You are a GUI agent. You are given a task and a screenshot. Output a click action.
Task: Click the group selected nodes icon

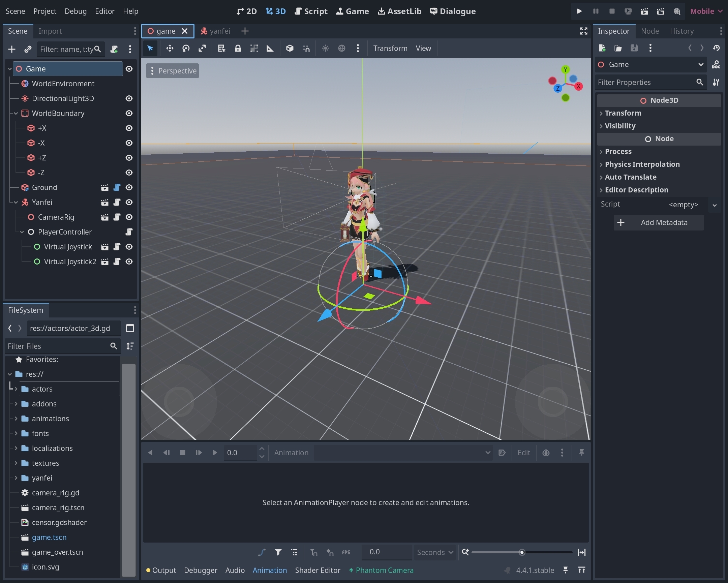254,48
